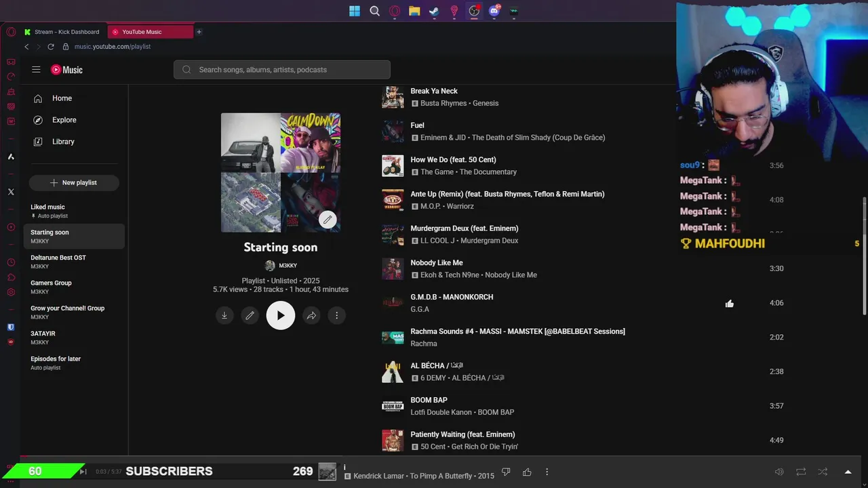Viewport: 868px width, 488px height.
Task: Click the AL BÉCHA track thumbnail
Action: point(393,371)
